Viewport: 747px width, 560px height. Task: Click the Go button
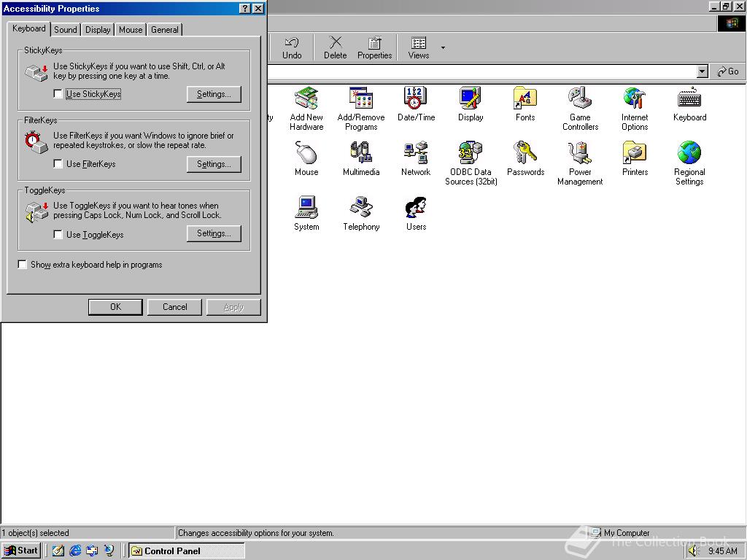[x=729, y=72]
